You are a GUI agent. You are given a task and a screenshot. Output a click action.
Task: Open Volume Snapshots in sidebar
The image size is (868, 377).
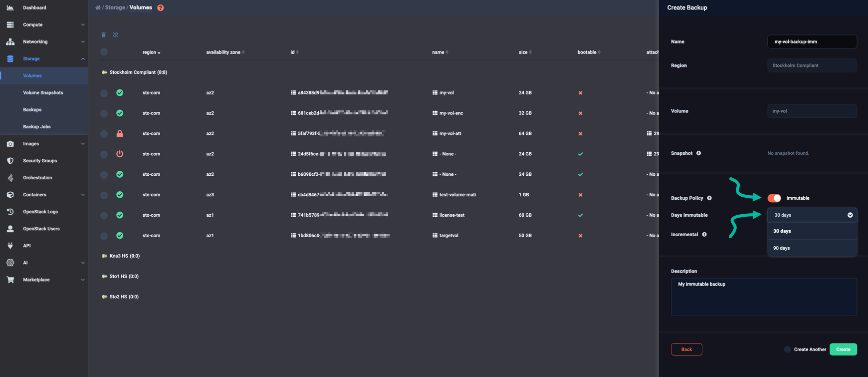(43, 93)
